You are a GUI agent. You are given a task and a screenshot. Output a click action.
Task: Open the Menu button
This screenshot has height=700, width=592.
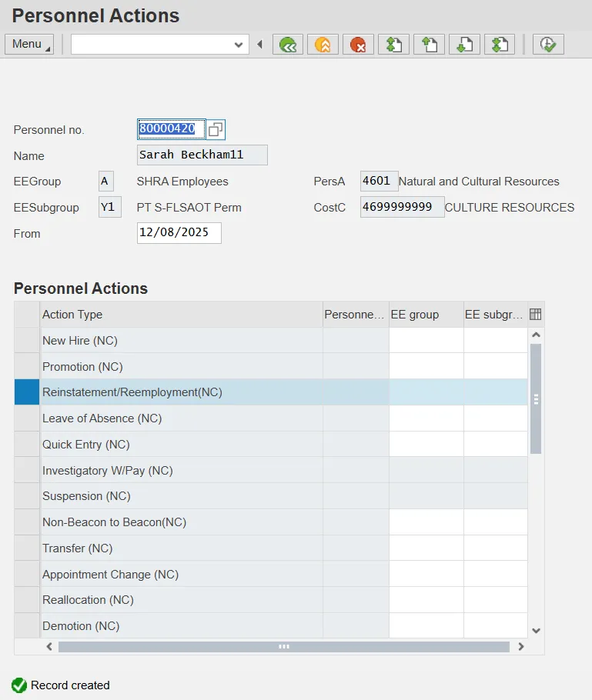click(x=29, y=44)
